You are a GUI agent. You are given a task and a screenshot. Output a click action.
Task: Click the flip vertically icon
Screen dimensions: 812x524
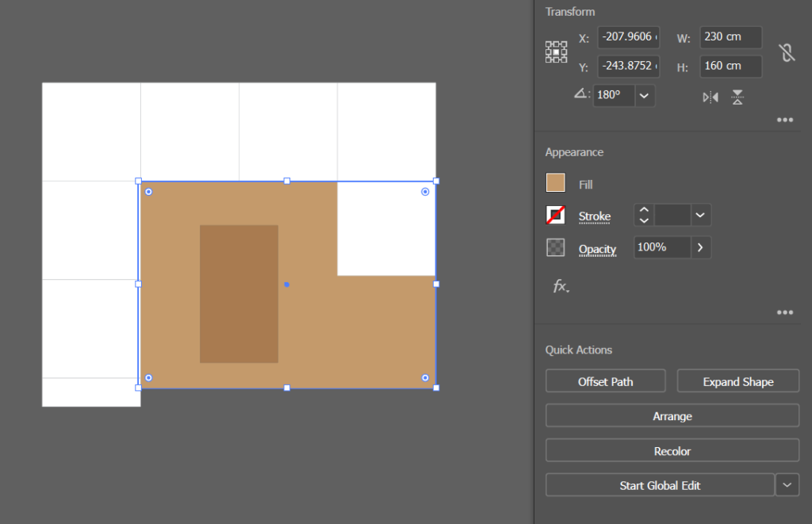coord(737,97)
